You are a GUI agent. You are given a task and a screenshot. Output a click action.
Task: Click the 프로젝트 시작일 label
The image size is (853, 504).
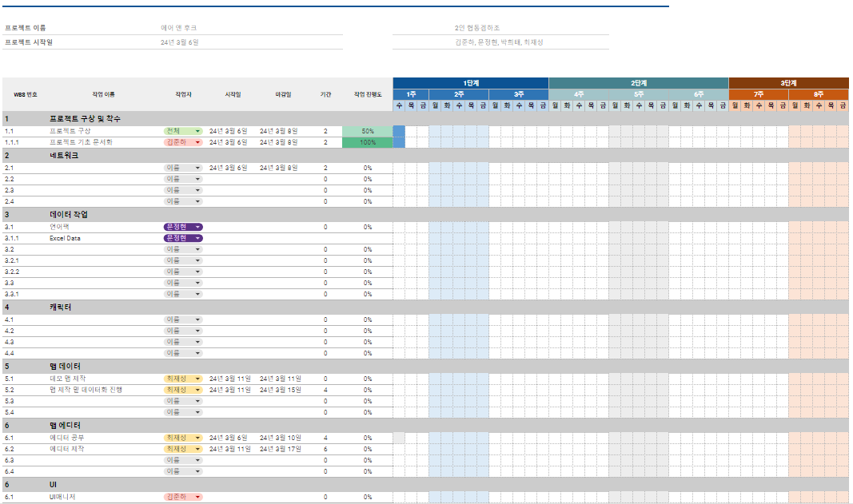click(x=29, y=42)
